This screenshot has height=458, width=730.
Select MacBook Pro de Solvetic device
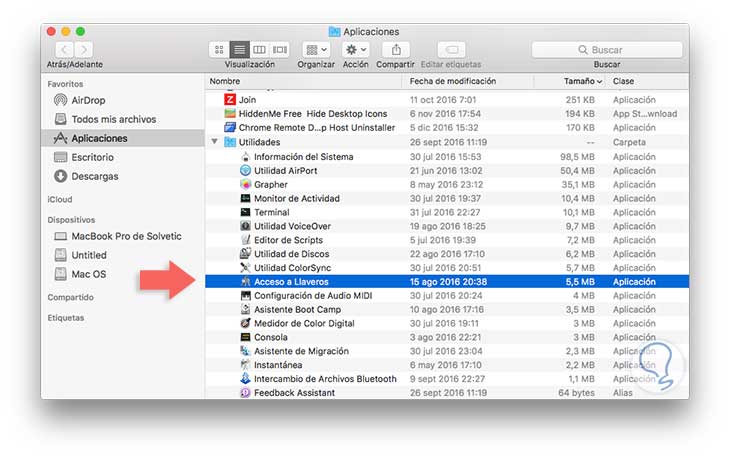pyautogui.click(x=126, y=236)
